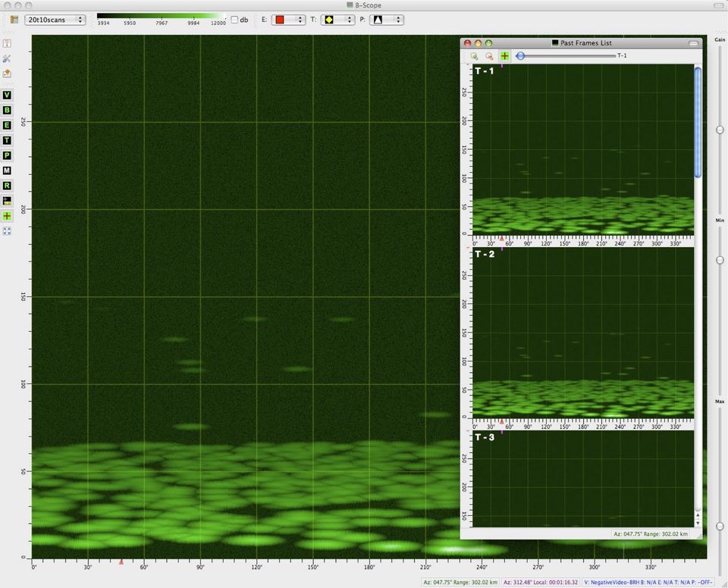Click the tools wrench-screwdriver sidebar icon

pyautogui.click(x=6, y=58)
